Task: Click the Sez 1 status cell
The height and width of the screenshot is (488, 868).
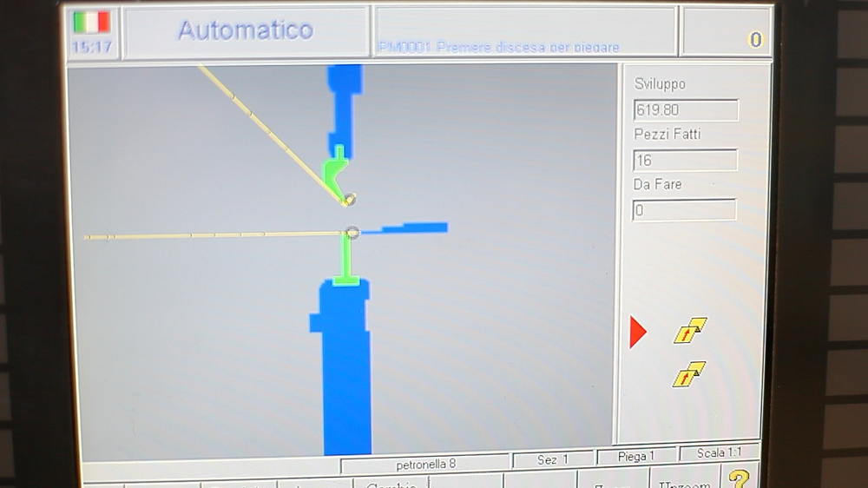Action: click(553, 459)
